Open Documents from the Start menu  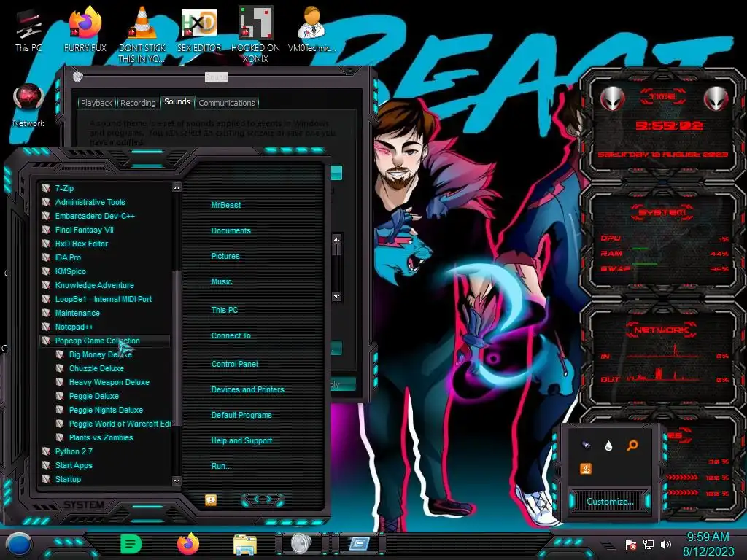click(231, 230)
